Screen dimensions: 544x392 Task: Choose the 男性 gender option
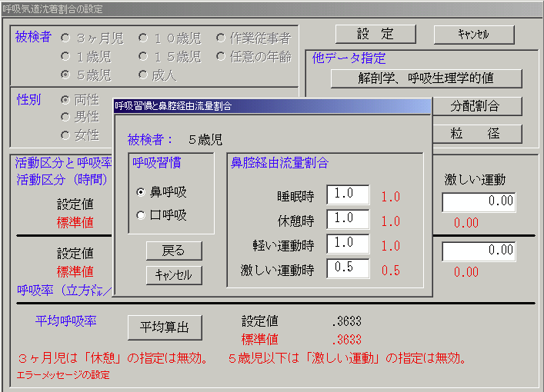[x=66, y=117]
